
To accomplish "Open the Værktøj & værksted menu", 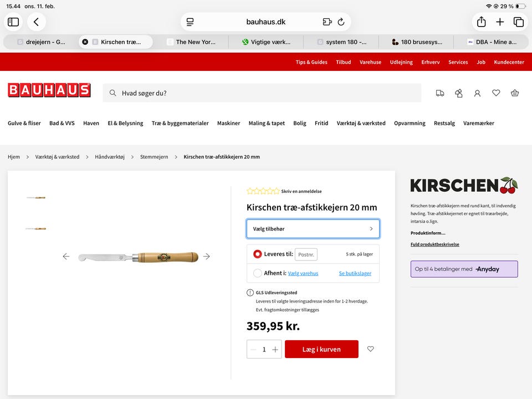I will (x=361, y=123).
